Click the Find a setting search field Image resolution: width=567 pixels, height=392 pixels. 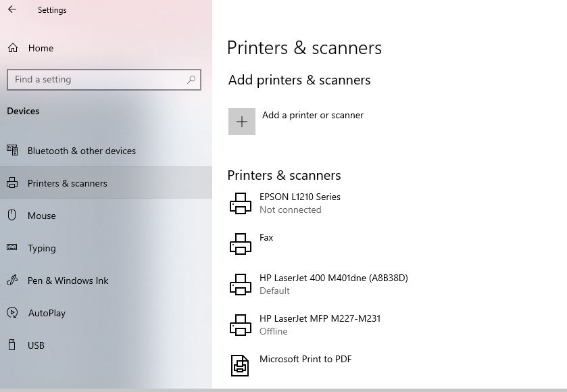tap(104, 80)
